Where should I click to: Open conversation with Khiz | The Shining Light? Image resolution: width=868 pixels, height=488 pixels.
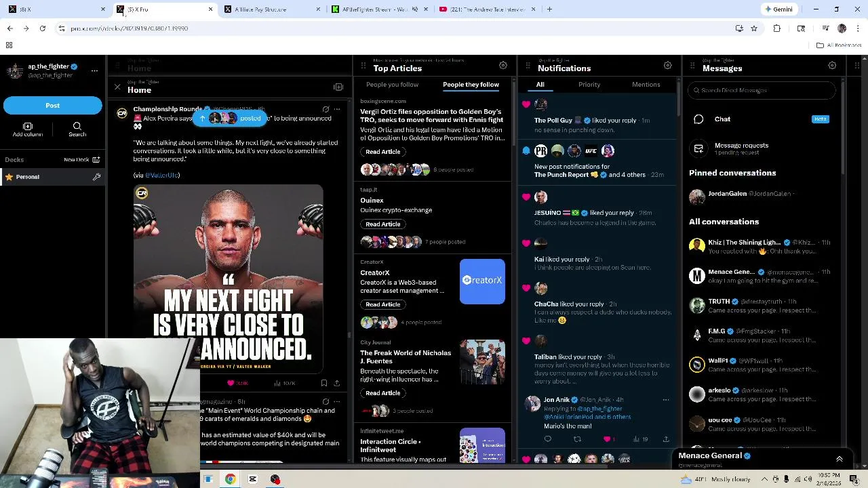click(x=761, y=247)
